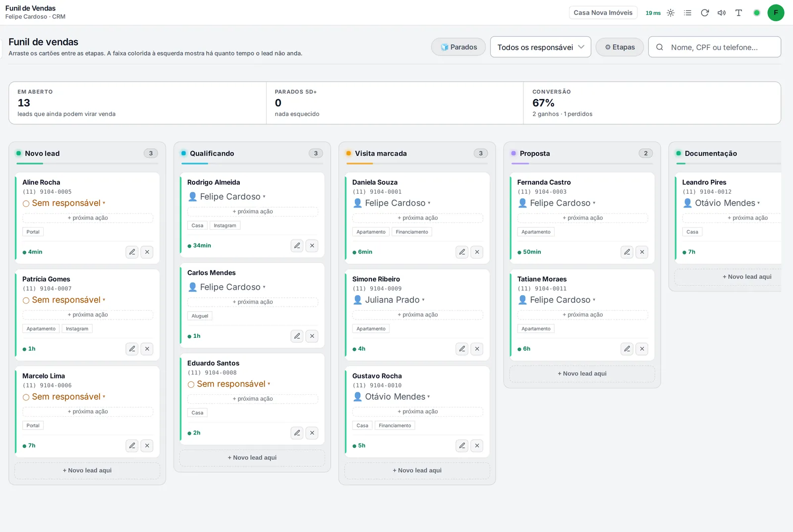Open the Etapas settings button
The width and height of the screenshot is (793, 532).
620,47
